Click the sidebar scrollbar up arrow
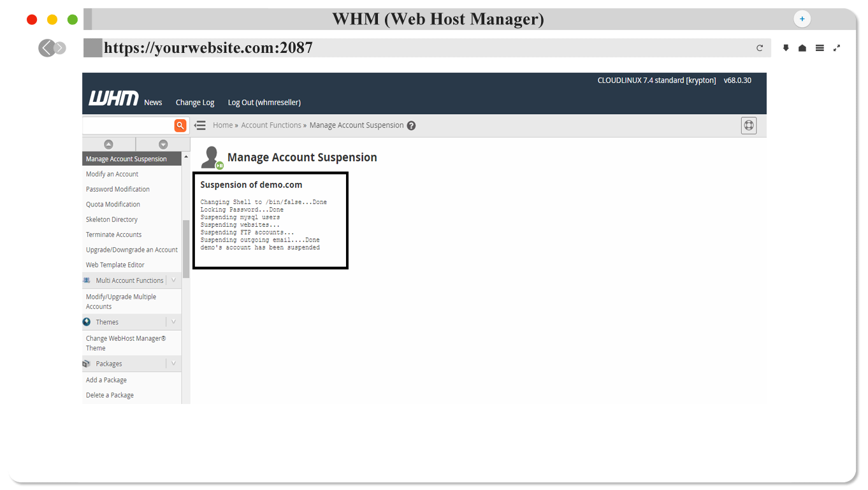Screen dimensions: 868x490 point(186,157)
